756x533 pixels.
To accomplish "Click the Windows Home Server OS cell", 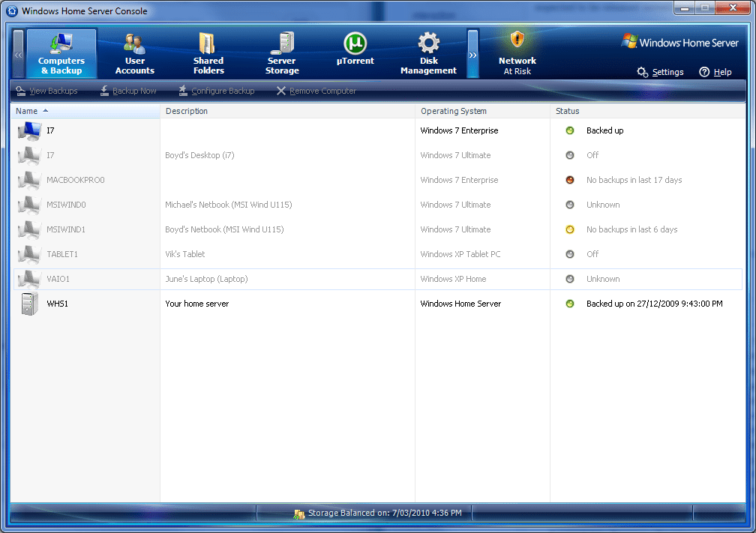I will click(x=460, y=304).
